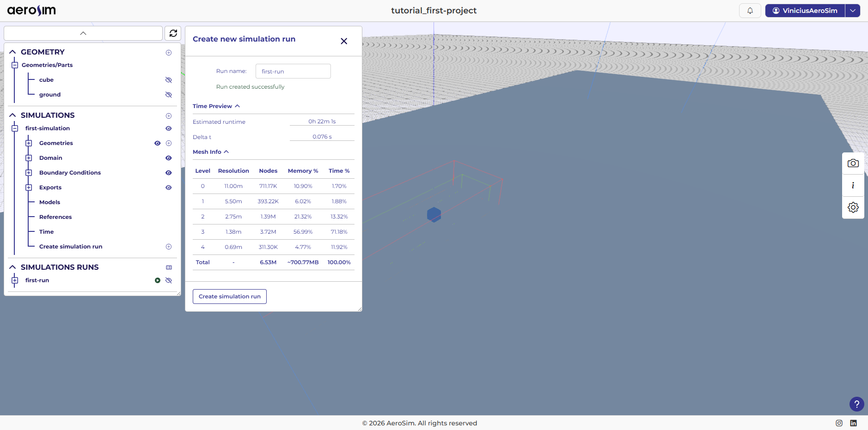Show the ground geometry
The image size is (868, 430).
[168, 95]
